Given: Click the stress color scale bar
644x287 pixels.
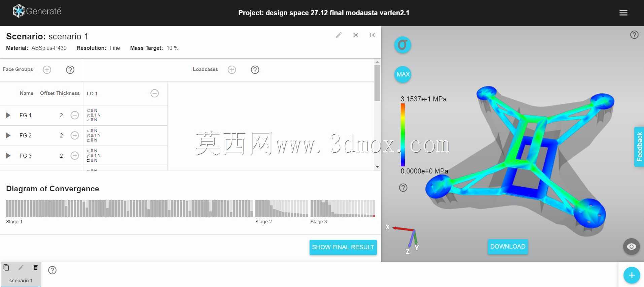Looking at the screenshot, I should click(x=402, y=135).
